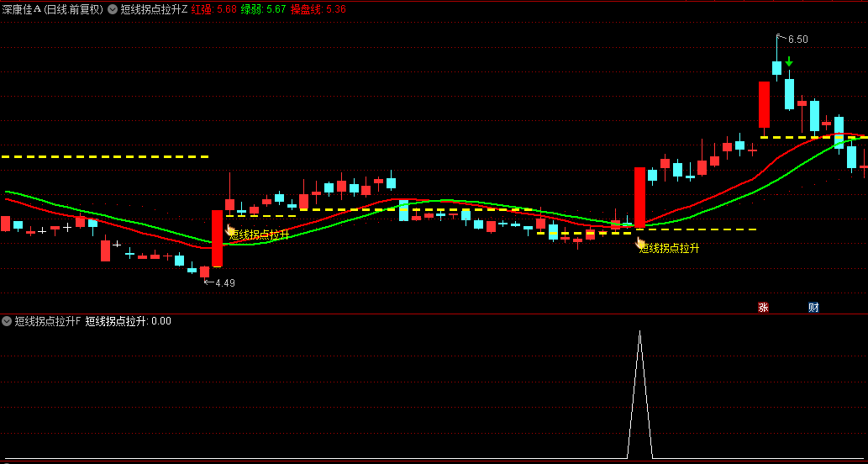Click the 6.50 high price label

pyautogui.click(x=797, y=40)
